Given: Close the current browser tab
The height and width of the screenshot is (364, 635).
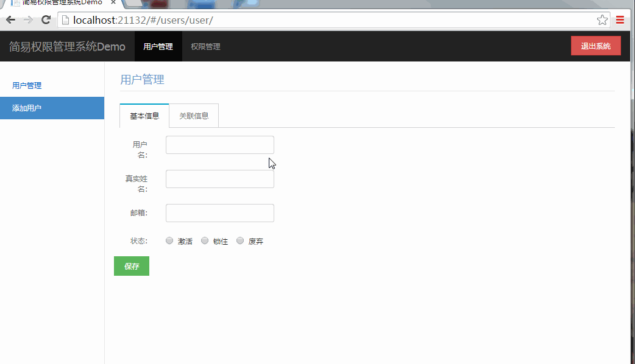Looking at the screenshot, I should pyautogui.click(x=113, y=3).
